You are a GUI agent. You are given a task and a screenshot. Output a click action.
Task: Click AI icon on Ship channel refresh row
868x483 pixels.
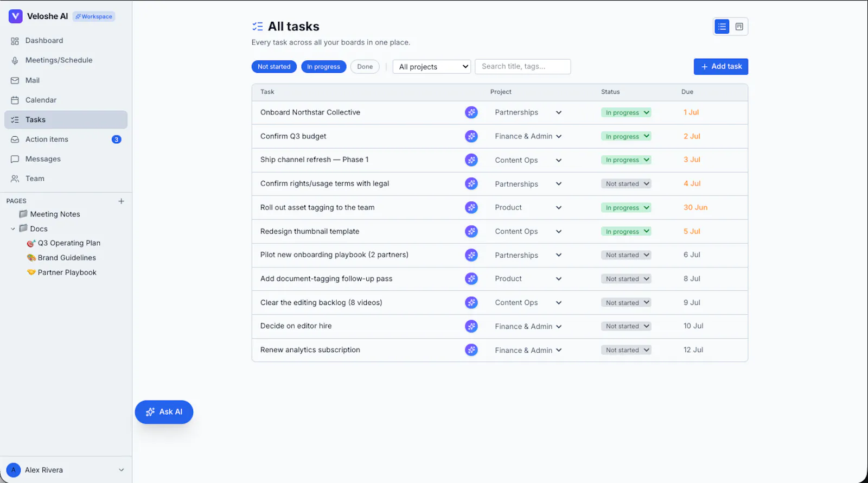471,160
